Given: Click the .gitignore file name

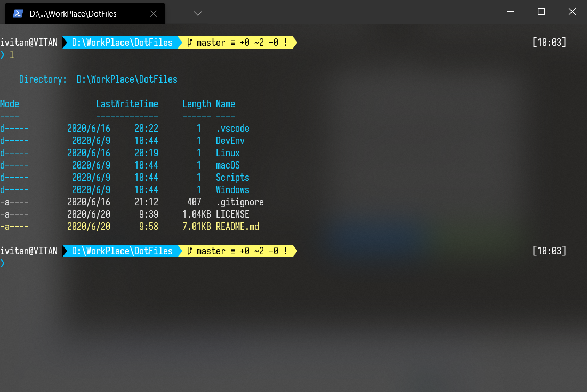Looking at the screenshot, I should click(x=239, y=202).
